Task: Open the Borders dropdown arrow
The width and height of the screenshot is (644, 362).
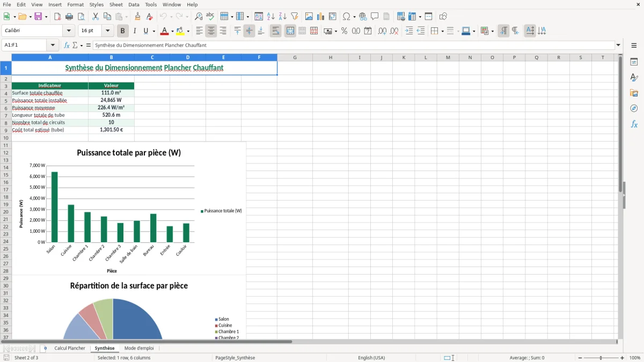Action: (x=442, y=31)
